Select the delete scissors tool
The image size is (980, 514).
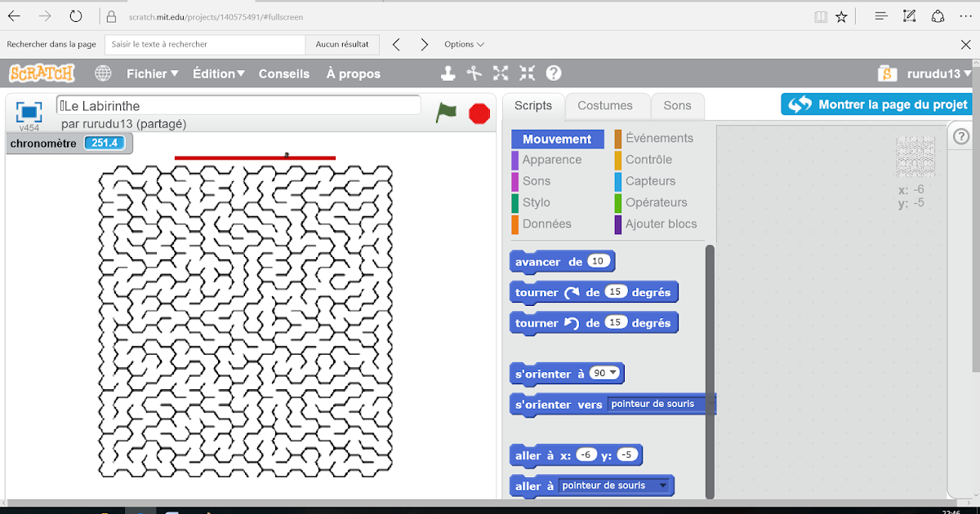(x=474, y=73)
